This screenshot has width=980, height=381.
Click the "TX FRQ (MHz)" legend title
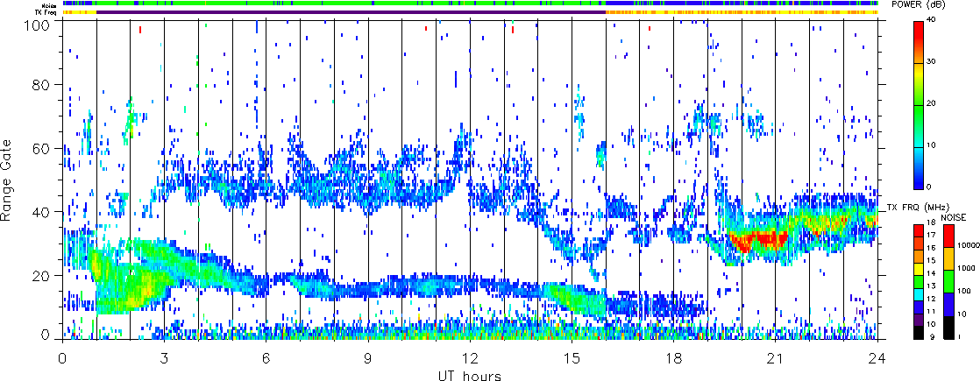tap(918, 208)
